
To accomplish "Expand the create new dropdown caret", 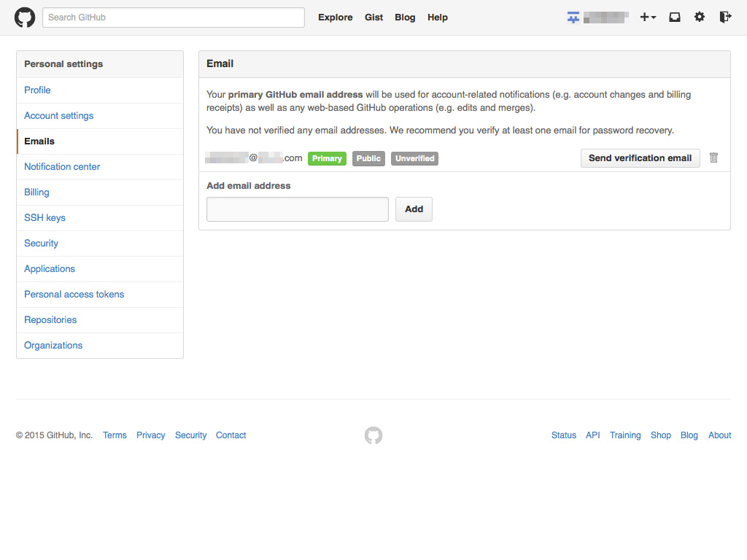I will (x=654, y=18).
